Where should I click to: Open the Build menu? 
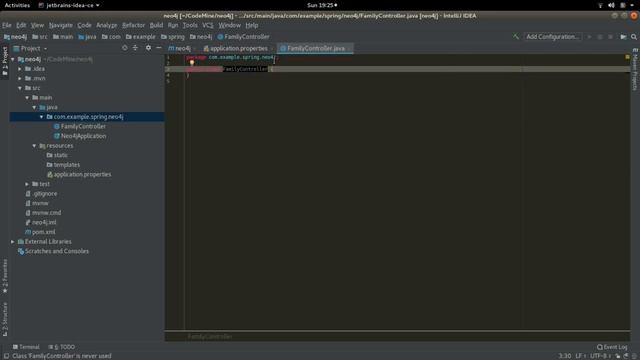(156, 25)
